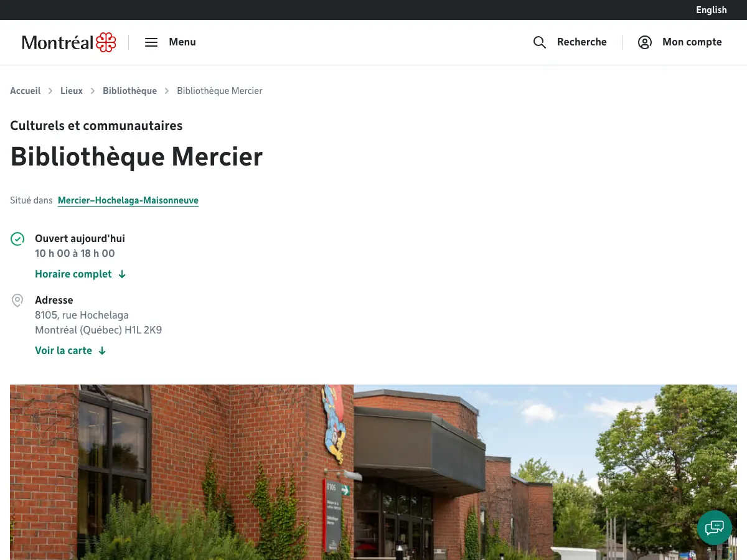
Task: Click the account profile icon
Action: [645, 42]
